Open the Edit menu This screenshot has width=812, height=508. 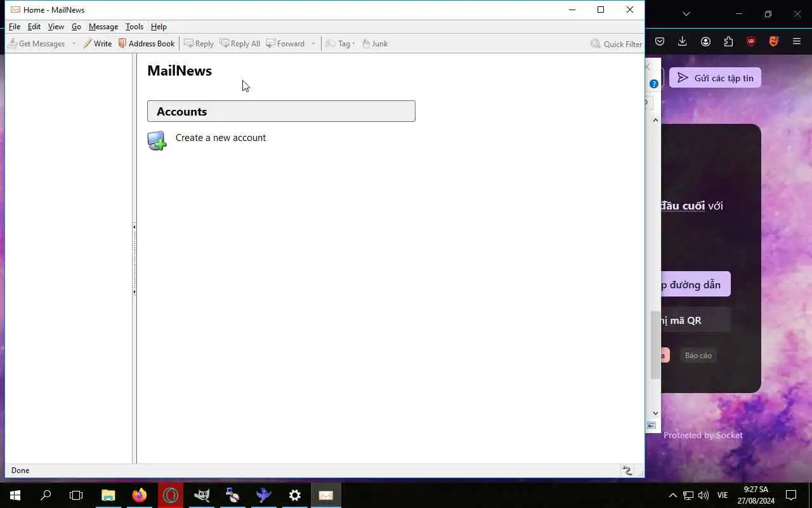coord(34,27)
